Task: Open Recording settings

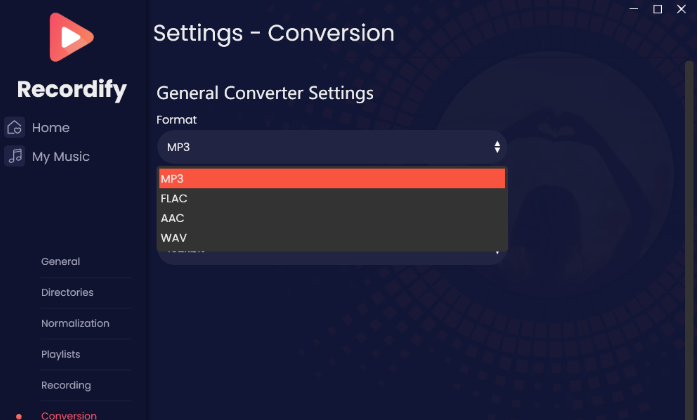Action: (66, 385)
